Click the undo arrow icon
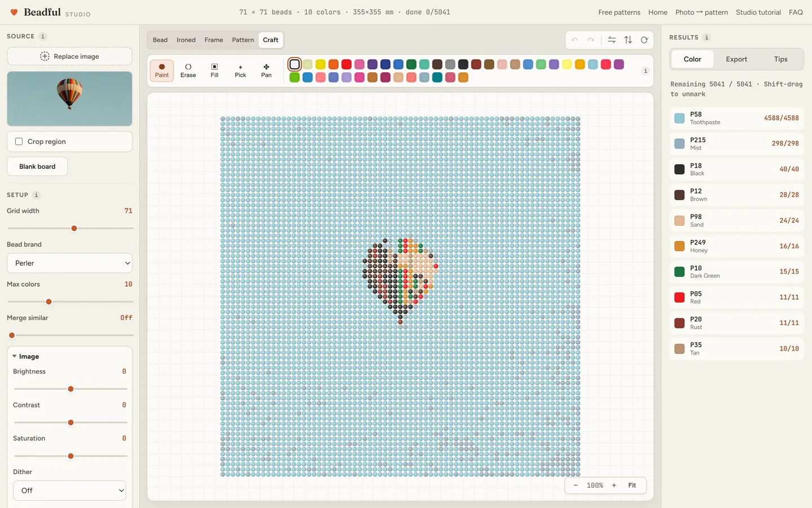Screen dimensions: 812x508 575,40
